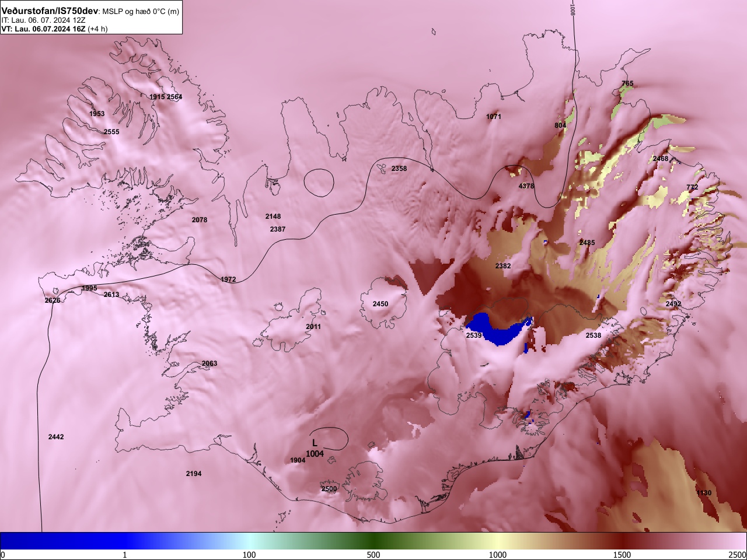
Task: Click the 1904 height label
Action: point(298,460)
